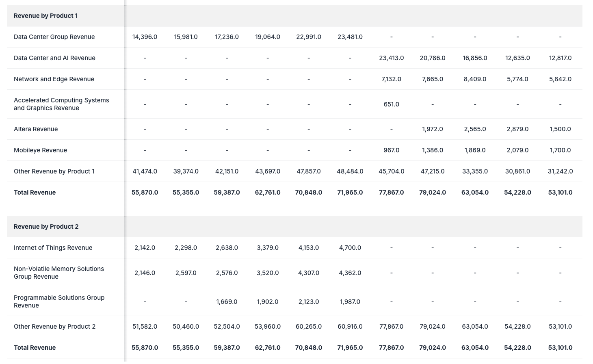Image resolution: width=593 pixels, height=364 pixels.
Task: Click the first Total Revenue row label
Action: 35,192
